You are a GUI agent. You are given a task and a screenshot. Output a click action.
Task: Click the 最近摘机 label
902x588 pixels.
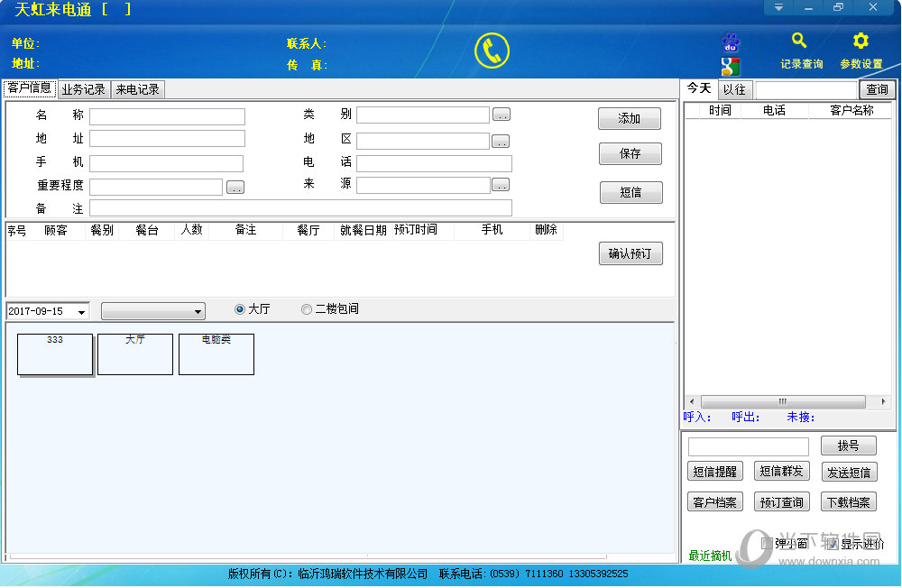click(x=711, y=556)
